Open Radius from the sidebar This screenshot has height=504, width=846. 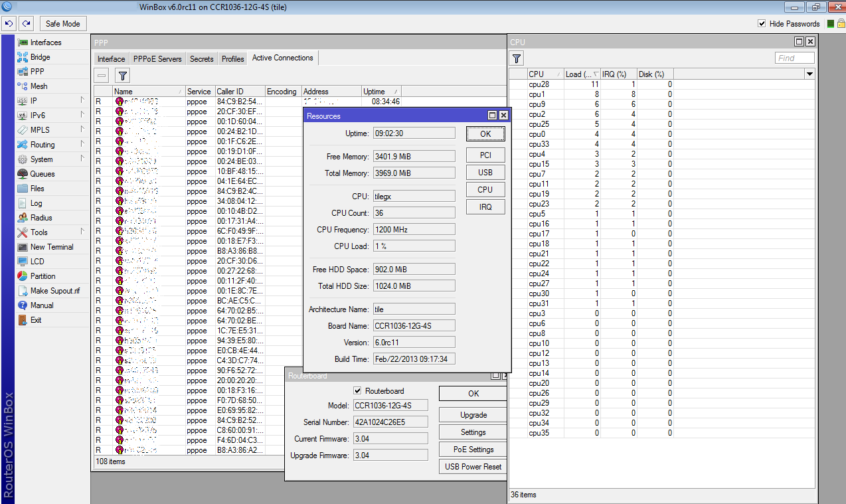coord(41,218)
